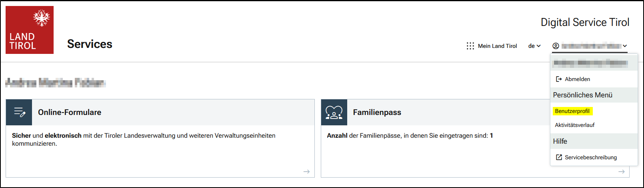Viewport: 644px width, 188px height.
Task: Click the arrow in Online-Formulare card
Action: (x=306, y=172)
